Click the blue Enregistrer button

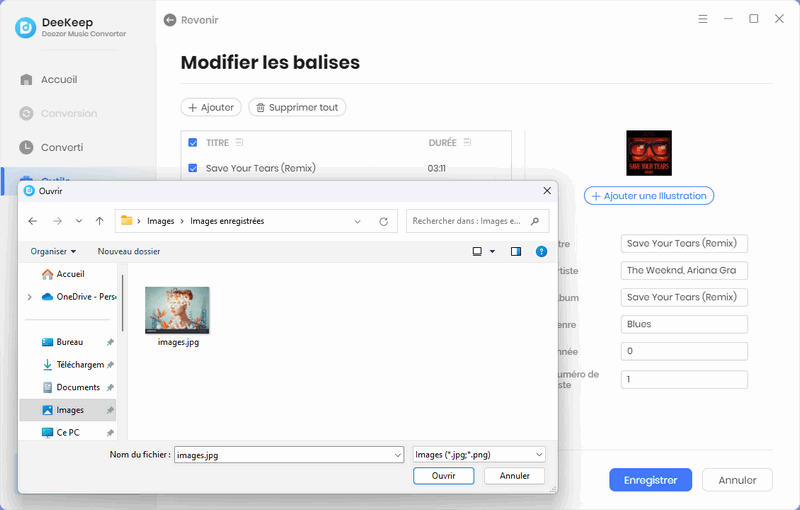[651, 480]
